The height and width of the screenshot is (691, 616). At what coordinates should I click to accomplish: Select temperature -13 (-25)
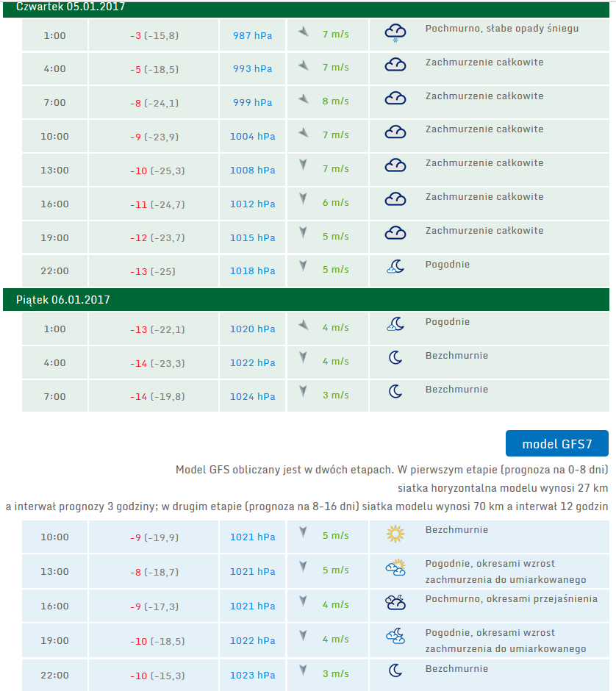152,271
